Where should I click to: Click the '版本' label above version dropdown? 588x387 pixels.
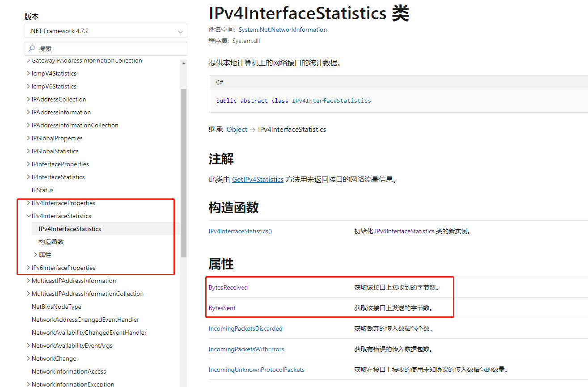coord(31,17)
